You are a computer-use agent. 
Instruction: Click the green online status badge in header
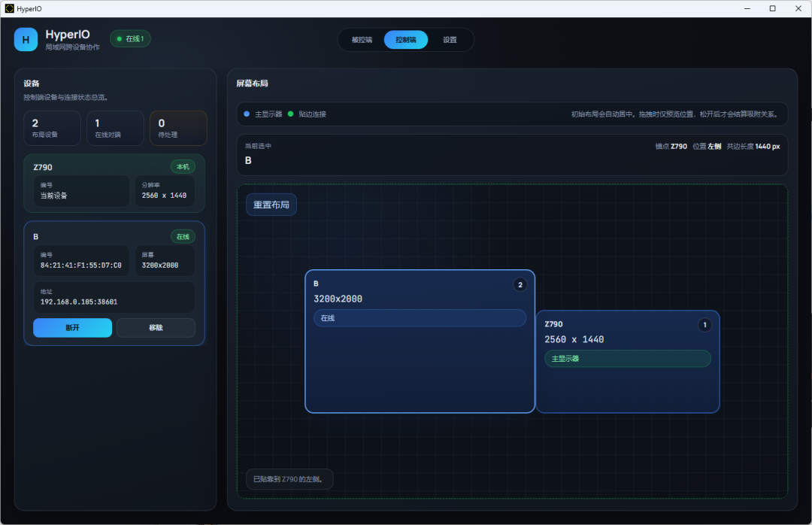coord(130,38)
